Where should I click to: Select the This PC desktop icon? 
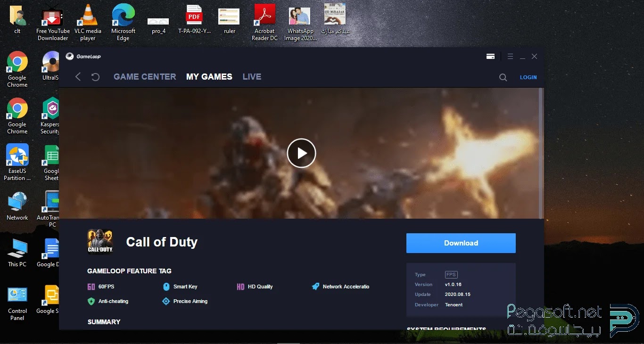point(17,253)
